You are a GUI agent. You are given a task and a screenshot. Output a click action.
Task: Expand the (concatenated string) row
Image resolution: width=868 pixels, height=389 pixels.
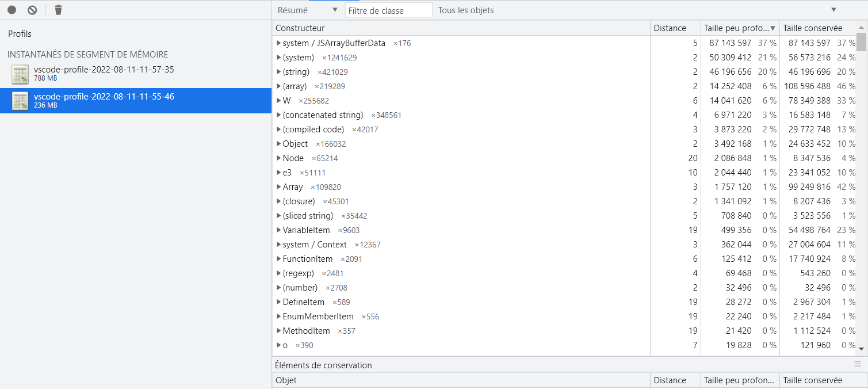[278, 115]
